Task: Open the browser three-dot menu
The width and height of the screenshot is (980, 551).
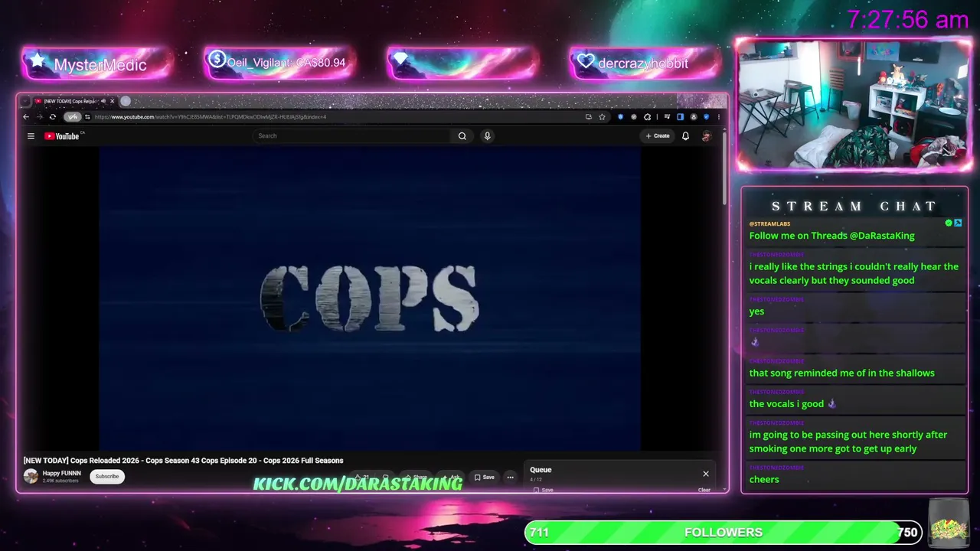Action: pyautogui.click(x=718, y=117)
